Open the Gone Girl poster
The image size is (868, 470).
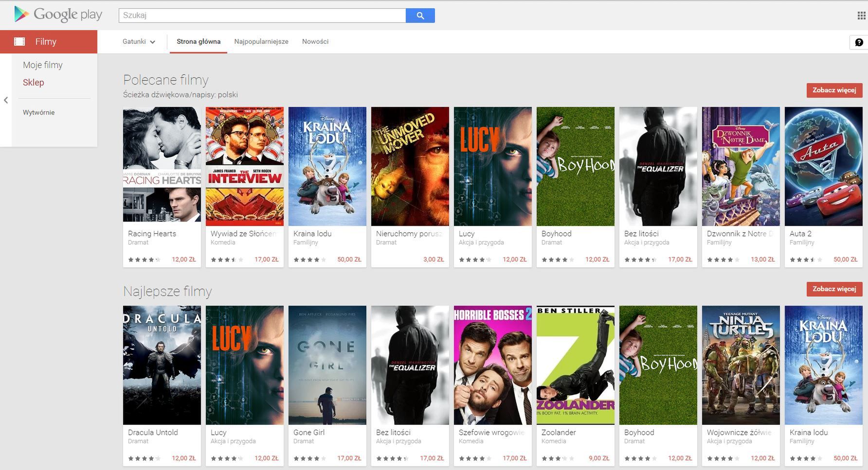327,366
